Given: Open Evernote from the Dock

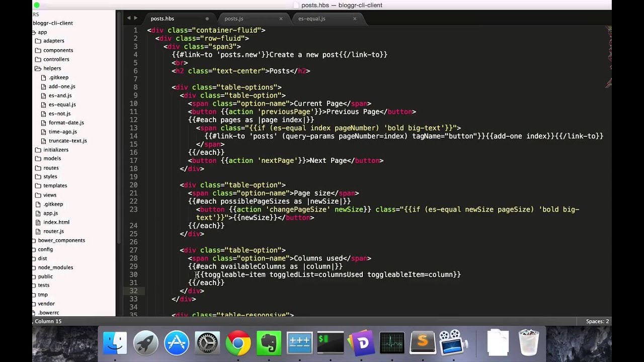Looking at the screenshot, I should pos(269,343).
